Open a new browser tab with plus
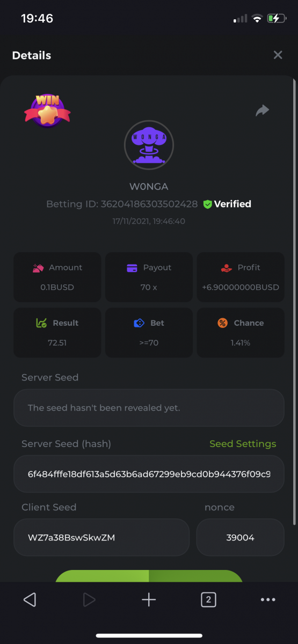This screenshot has width=298, height=644. [x=149, y=599]
